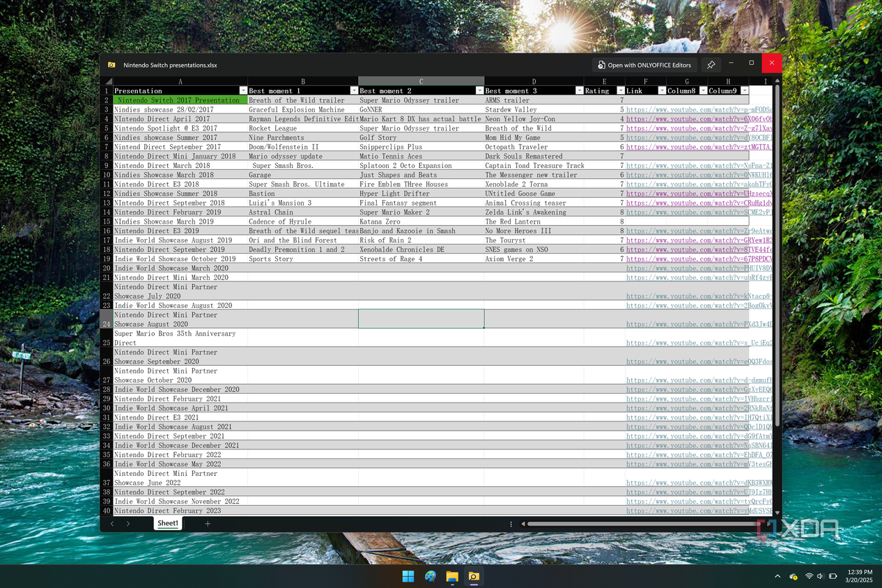Select column C header
The height and width of the screenshot is (588, 882).
point(421,82)
